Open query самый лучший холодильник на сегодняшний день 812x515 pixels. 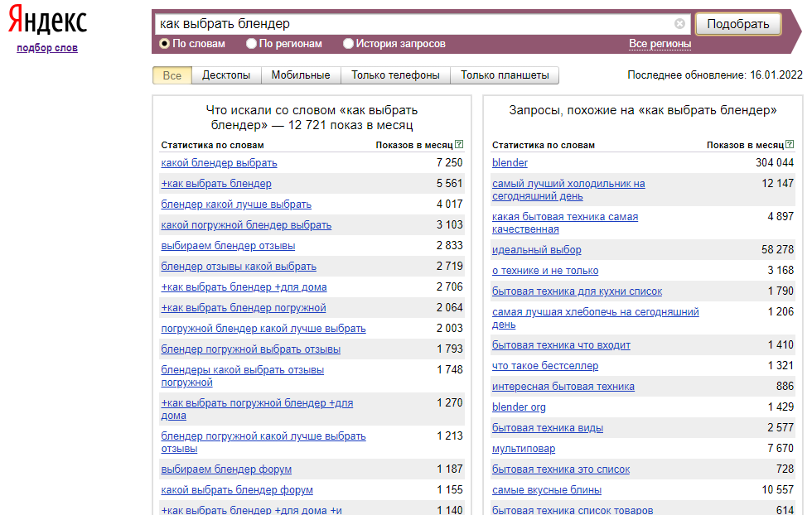568,190
